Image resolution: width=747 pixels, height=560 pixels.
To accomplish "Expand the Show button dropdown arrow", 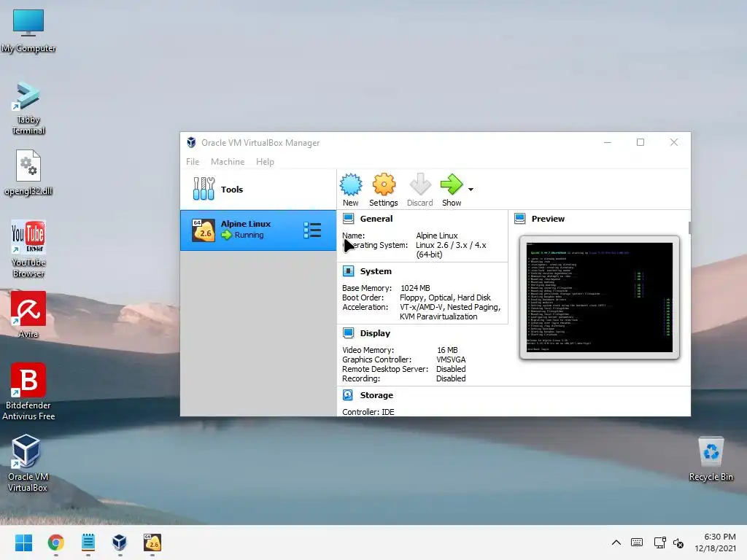I will click(x=471, y=190).
